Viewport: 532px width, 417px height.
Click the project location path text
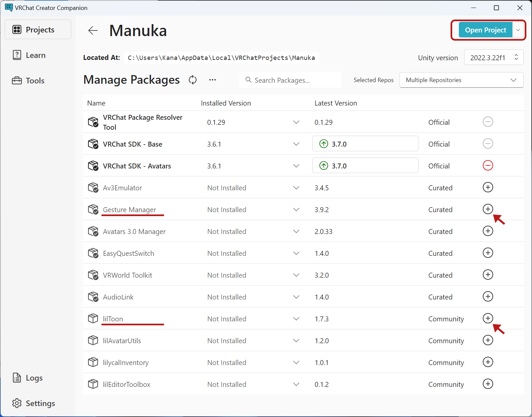tap(221, 58)
